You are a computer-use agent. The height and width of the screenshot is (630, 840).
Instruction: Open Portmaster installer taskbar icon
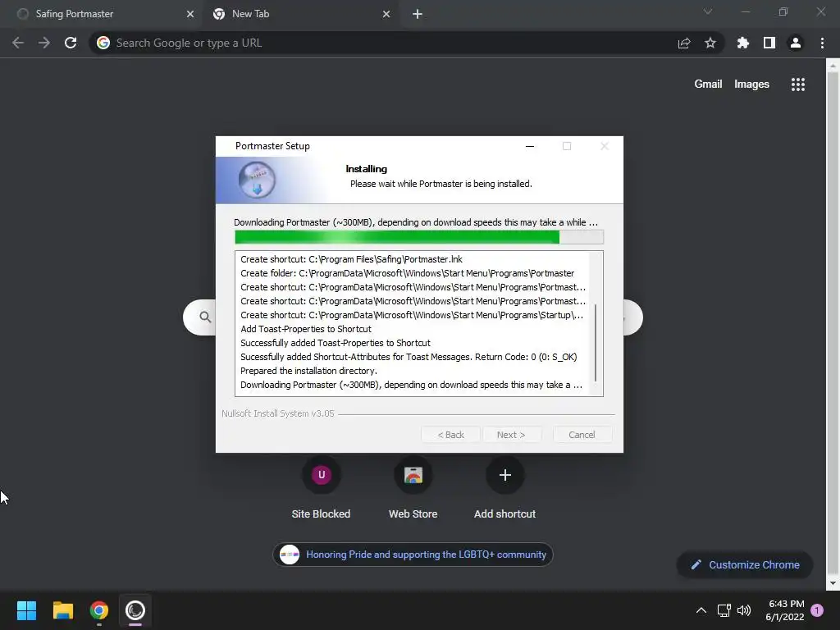click(x=135, y=610)
